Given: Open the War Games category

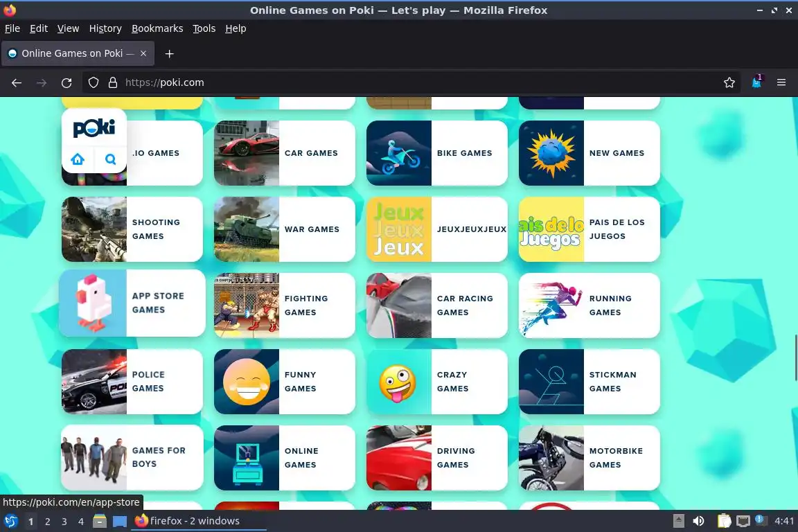Looking at the screenshot, I should (x=285, y=229).
